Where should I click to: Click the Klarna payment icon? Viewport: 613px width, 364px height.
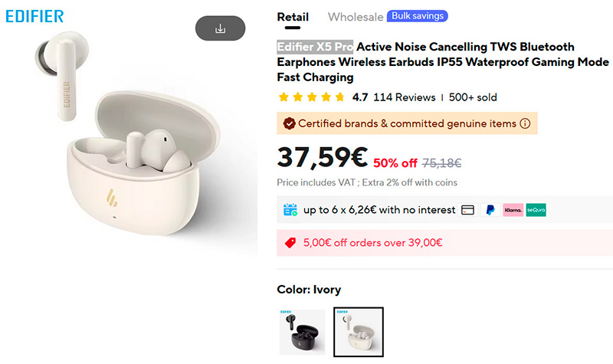point(513,210)
